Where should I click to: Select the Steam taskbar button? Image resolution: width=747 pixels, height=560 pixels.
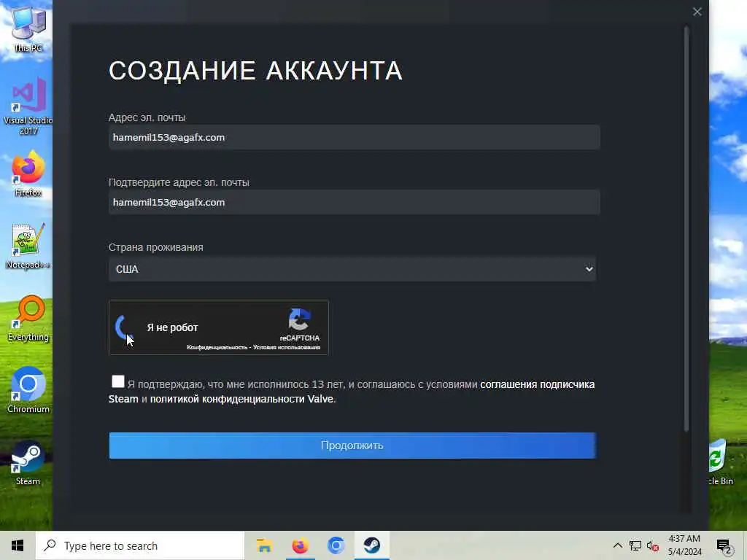[372, 545]
